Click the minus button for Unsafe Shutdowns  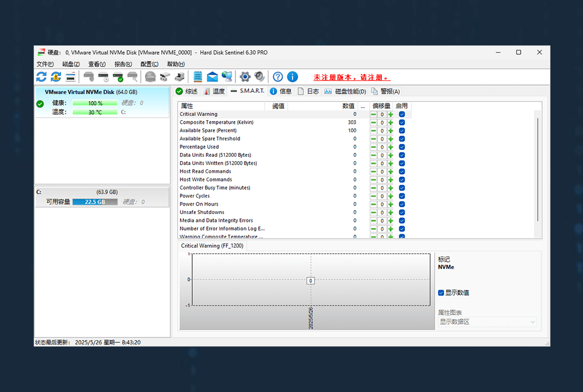click(373, 213)
